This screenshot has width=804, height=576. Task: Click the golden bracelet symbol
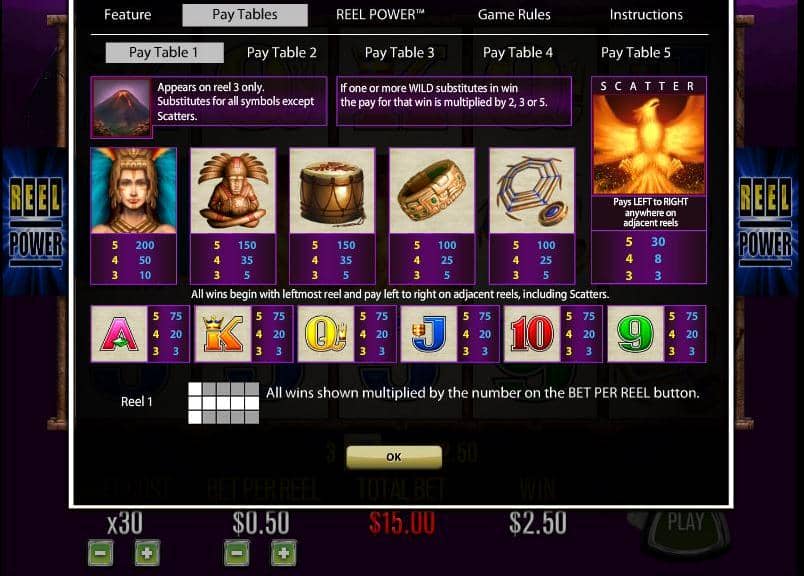(432, 191)
